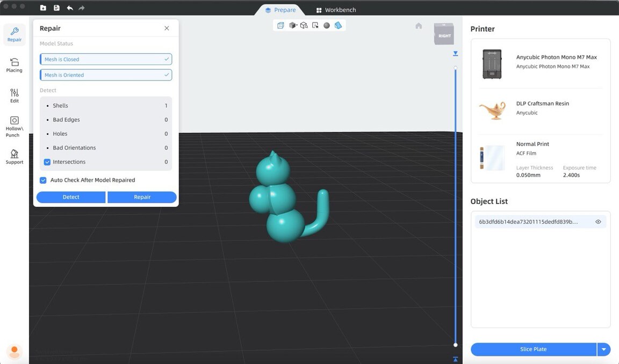
Task: Click the top handle of layer slider
Action: point(456,68)
